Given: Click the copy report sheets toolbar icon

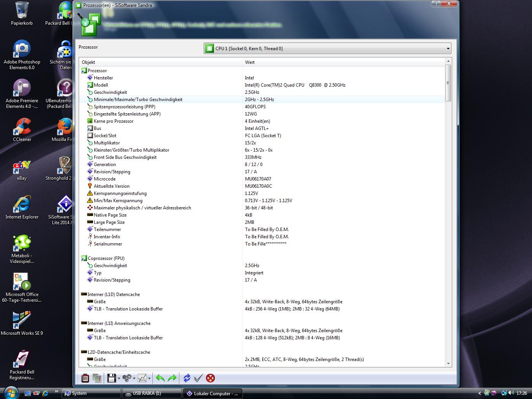Looking at the screenshot, I should click(x=97, y=378).
